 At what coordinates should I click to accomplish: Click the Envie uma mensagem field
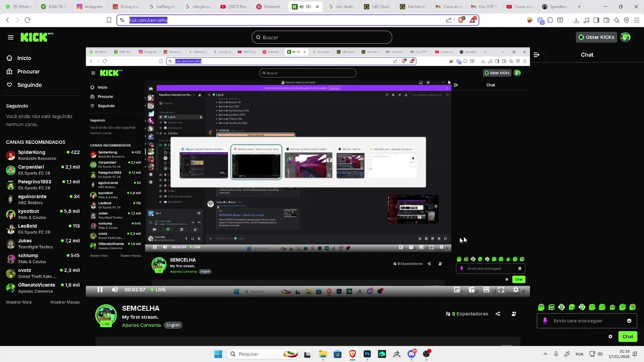pos(587,321)
